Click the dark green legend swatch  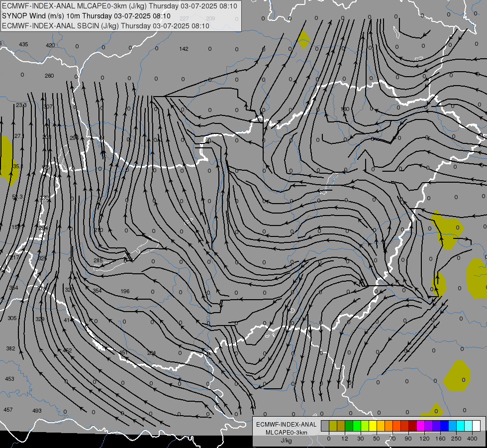point(349,426)
